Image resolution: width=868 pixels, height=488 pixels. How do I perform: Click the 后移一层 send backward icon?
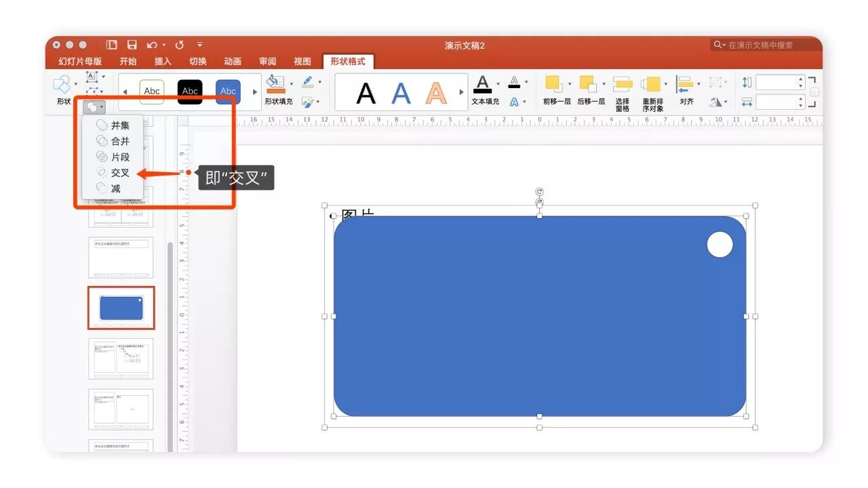coord(588,84)
